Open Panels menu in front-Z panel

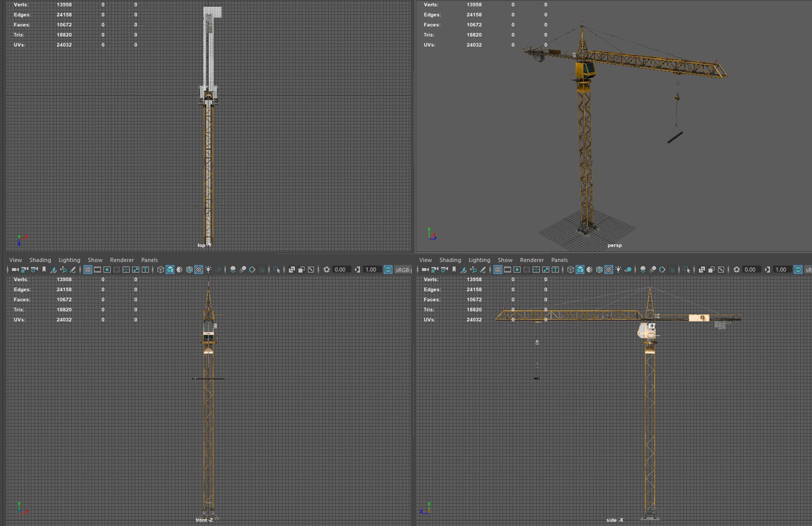pyautogui.click(x=149, y=260)
